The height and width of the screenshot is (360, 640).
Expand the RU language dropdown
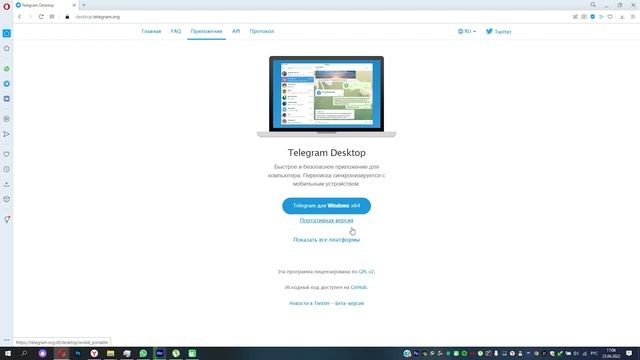click(467, 31)
